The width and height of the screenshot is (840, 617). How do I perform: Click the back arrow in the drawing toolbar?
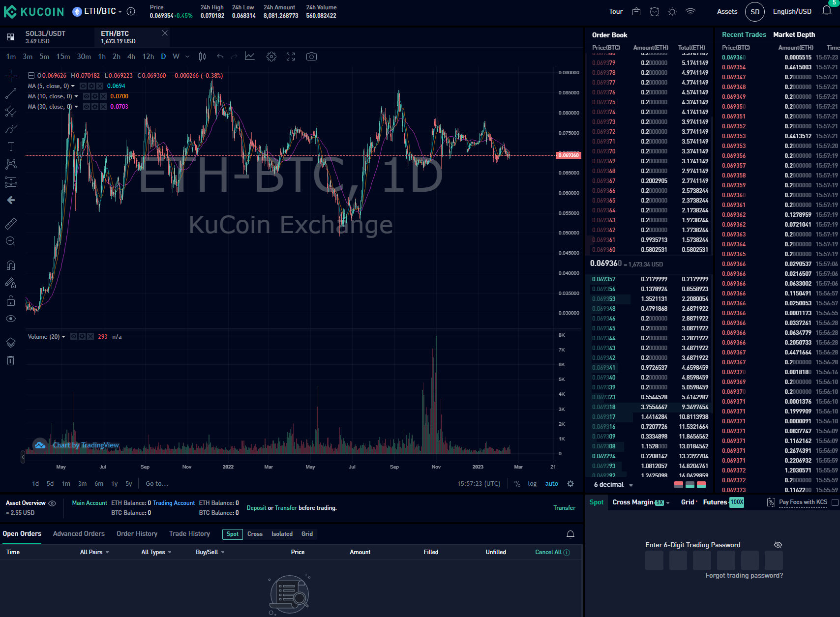pos(11,200)
